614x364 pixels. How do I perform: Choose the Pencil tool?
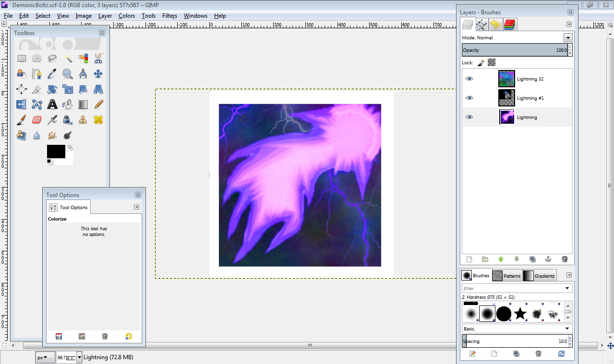coord(98,105)
